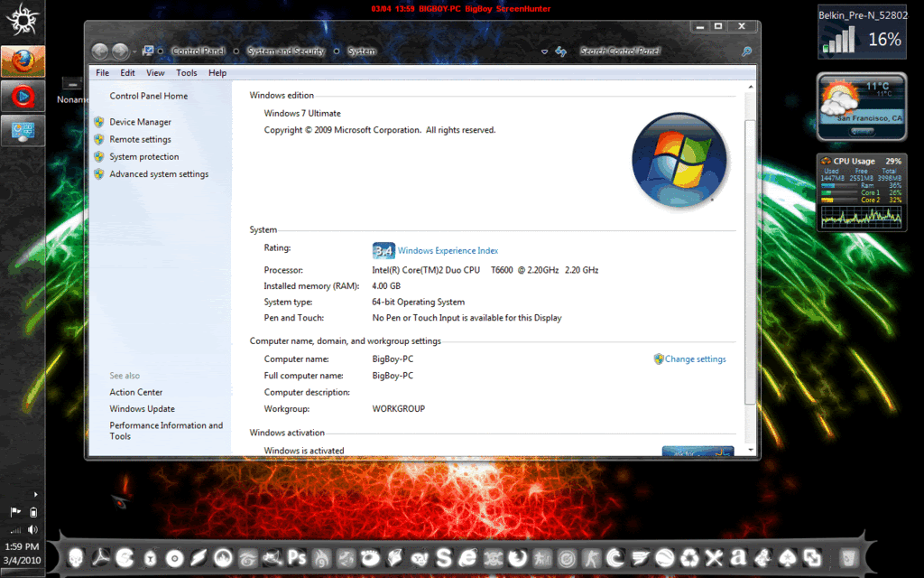Launch Photoshop from the dock
The width and height of the screenshot is (924, 578).
(296, 557)
